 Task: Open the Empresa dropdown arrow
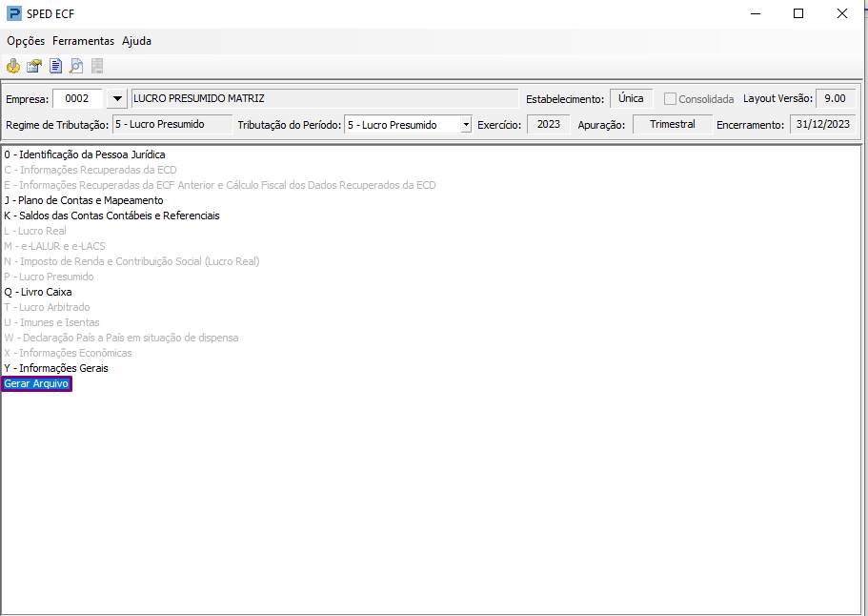click(x=117, y=98)
